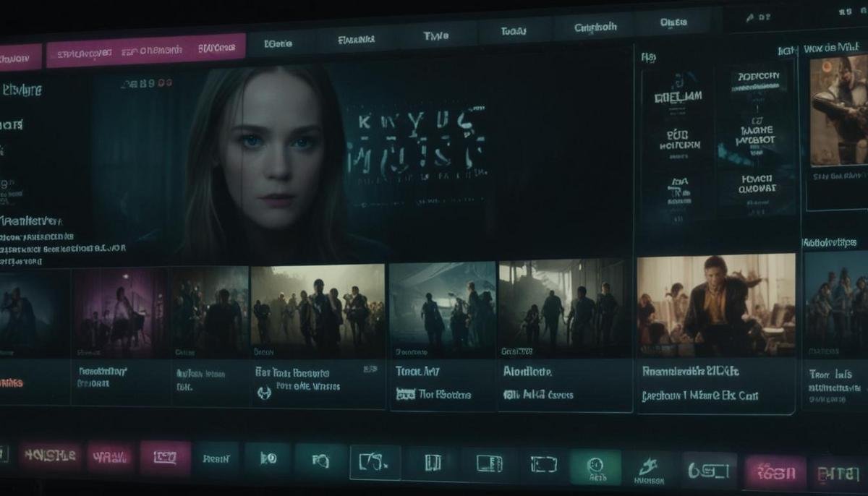Click the 'Troat Ar7' card title
Image resolution: width=868 pixels, height=496 pixels.
[418, 372]
